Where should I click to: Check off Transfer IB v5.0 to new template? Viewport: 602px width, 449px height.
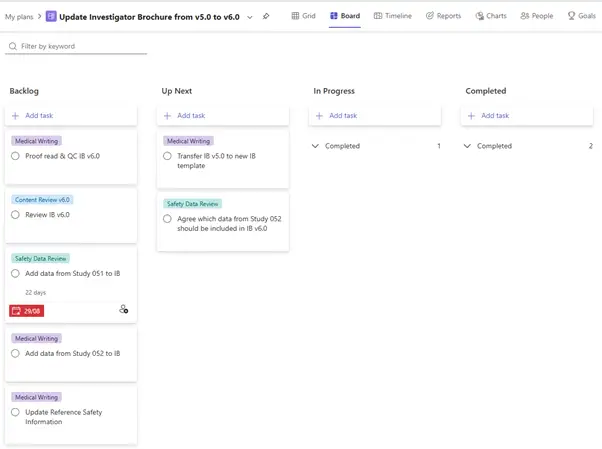[x=167, y=156]
